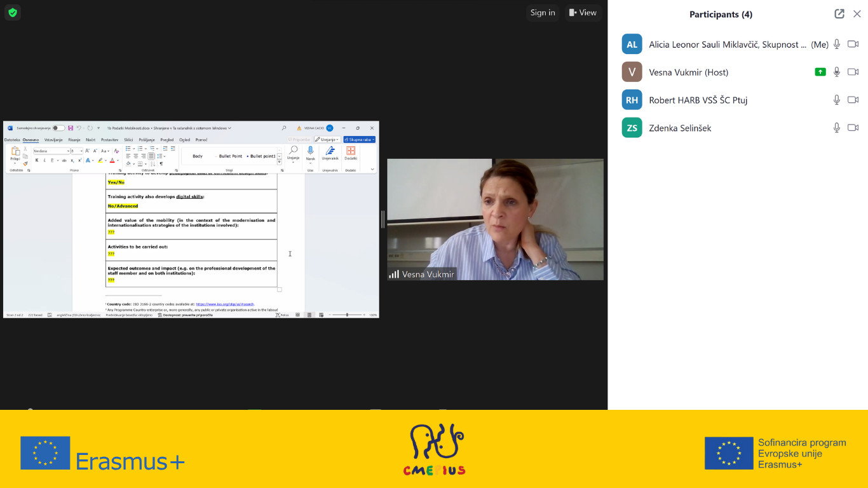
Task: Open the iso.org country codes link
Action: [224, 304]
